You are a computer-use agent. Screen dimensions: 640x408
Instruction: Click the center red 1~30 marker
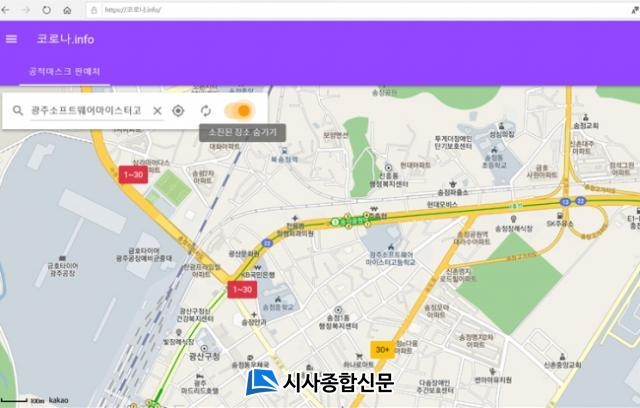tap(242, 290)
